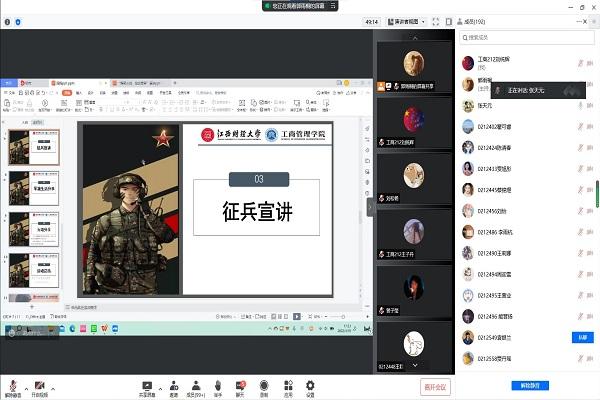Screen dimensions: 600x400
Task: Toggle mute icon for member 0212490
Action: 580,253
